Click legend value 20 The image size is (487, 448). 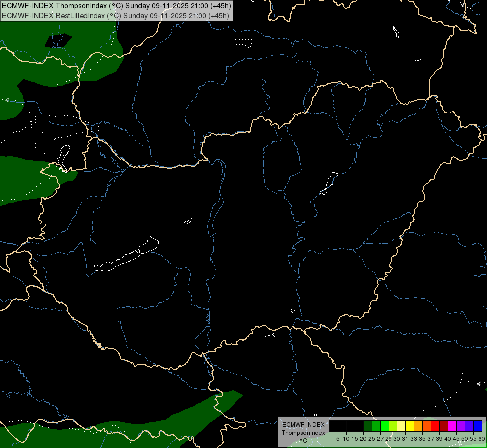tap(364, 439)
